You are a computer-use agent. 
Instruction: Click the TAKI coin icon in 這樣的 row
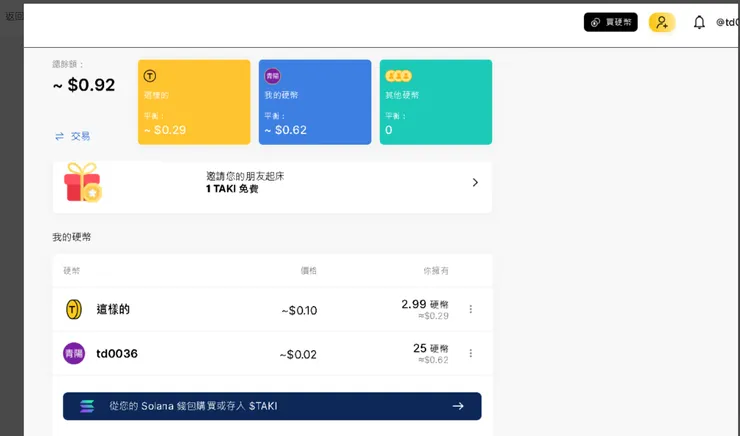coord(73,310)
